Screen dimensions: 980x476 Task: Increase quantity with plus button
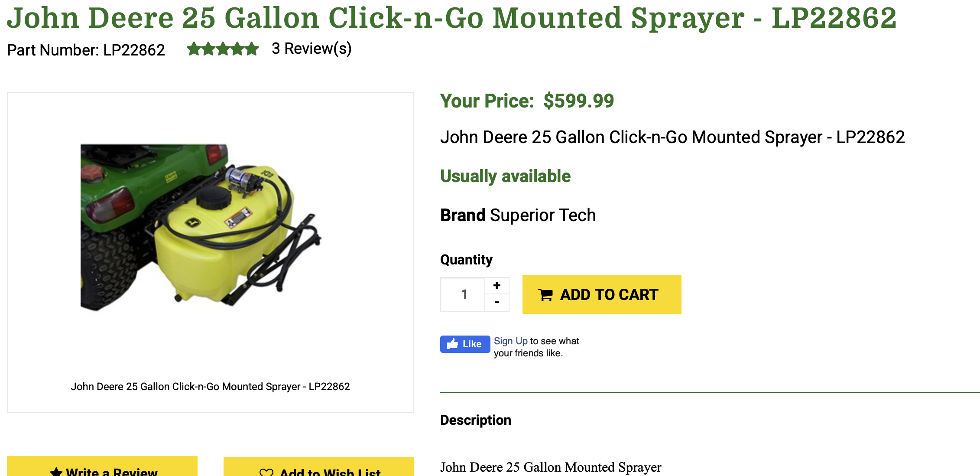click(496, 286)
